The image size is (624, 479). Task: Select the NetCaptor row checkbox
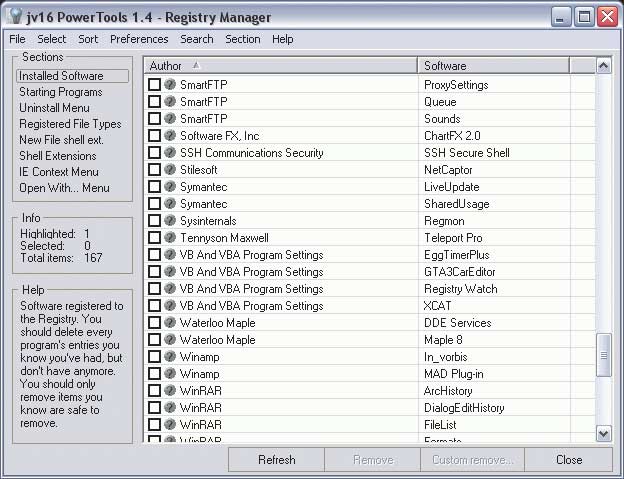click(x=154, y=169)
